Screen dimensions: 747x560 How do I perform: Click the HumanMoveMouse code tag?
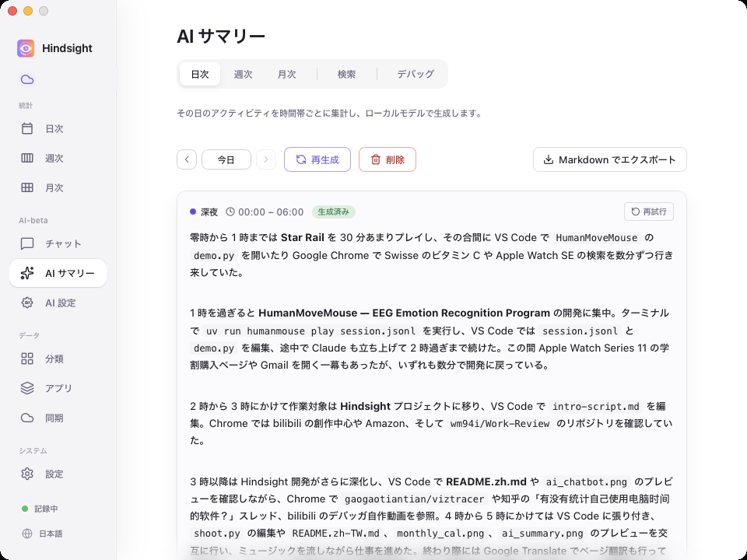pyautogui.click(x=597, y=238)
